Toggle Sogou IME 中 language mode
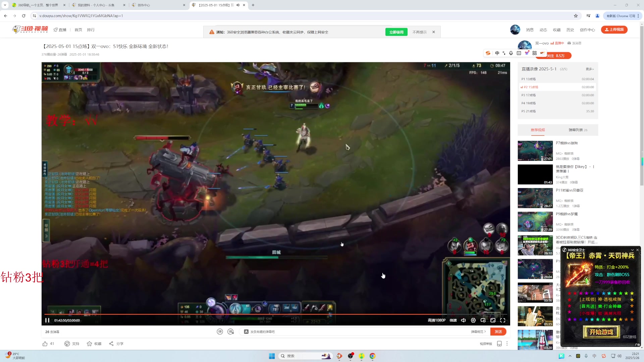644x362 pixels. point(497,53)
